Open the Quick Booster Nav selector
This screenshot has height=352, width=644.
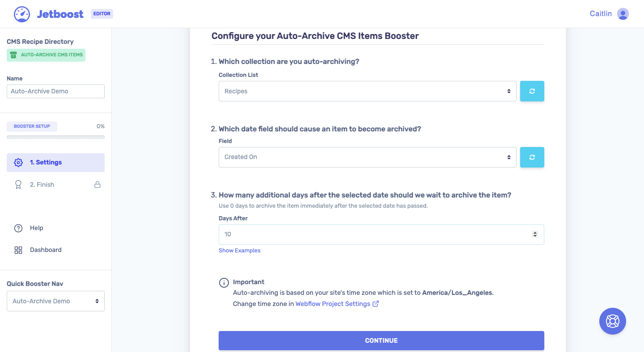click(x=55, y=301)
